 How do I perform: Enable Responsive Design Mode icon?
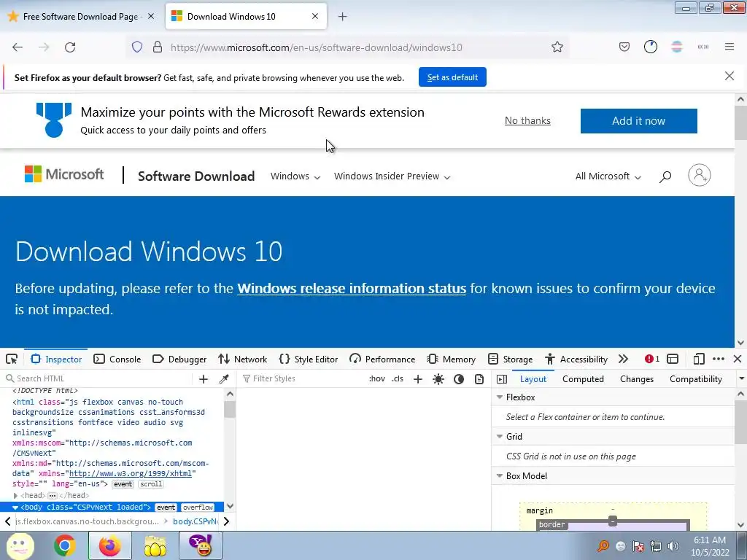[699, 359]
